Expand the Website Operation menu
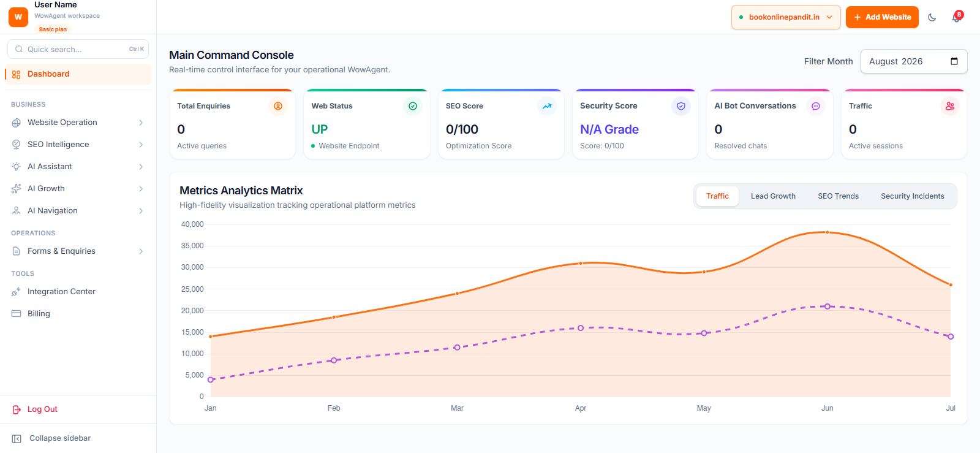The height and width of the screenshot is (453, 980). click(78, 123)
